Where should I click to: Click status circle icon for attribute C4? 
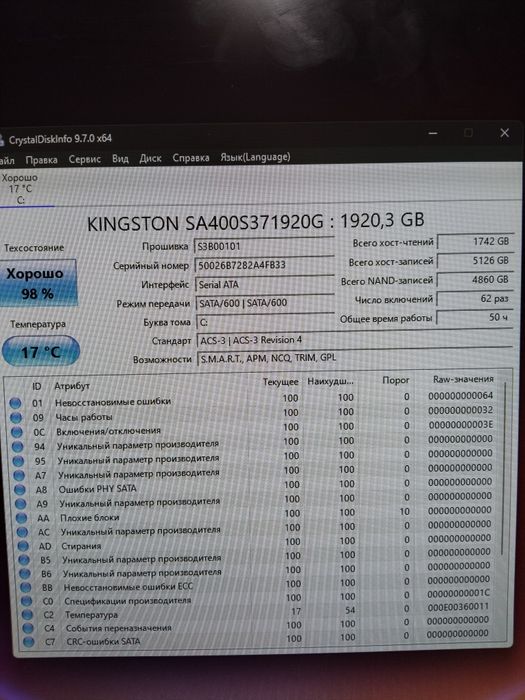(x=28, y=628)
